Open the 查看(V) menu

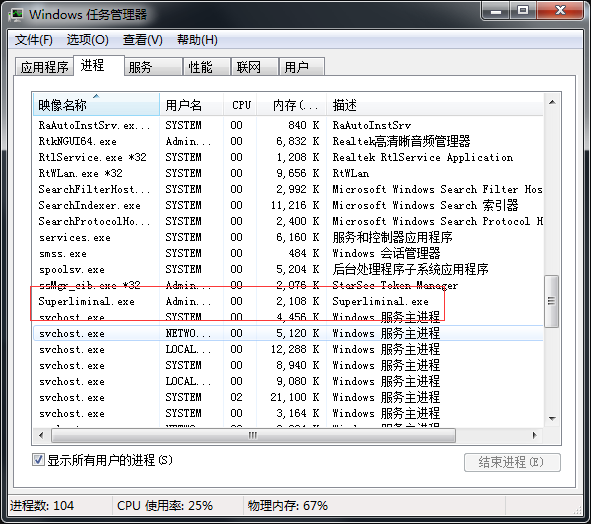tap(142, 40)
